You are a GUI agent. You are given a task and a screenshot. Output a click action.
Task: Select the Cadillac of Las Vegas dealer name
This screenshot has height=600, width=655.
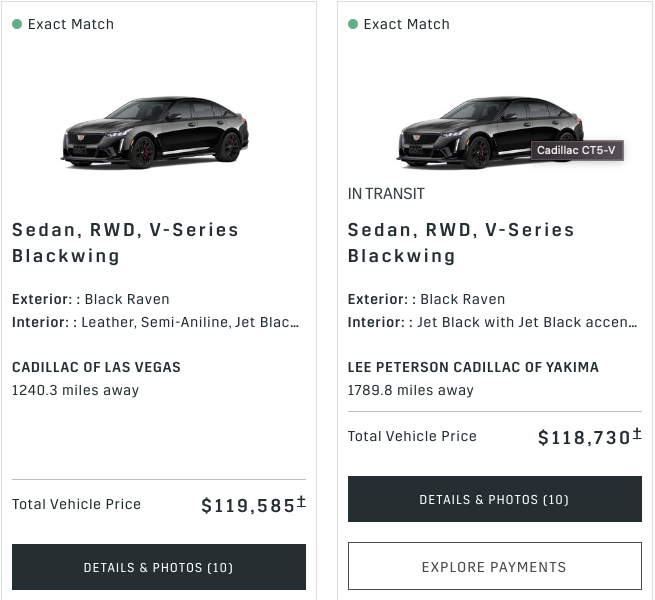[96, 367]
